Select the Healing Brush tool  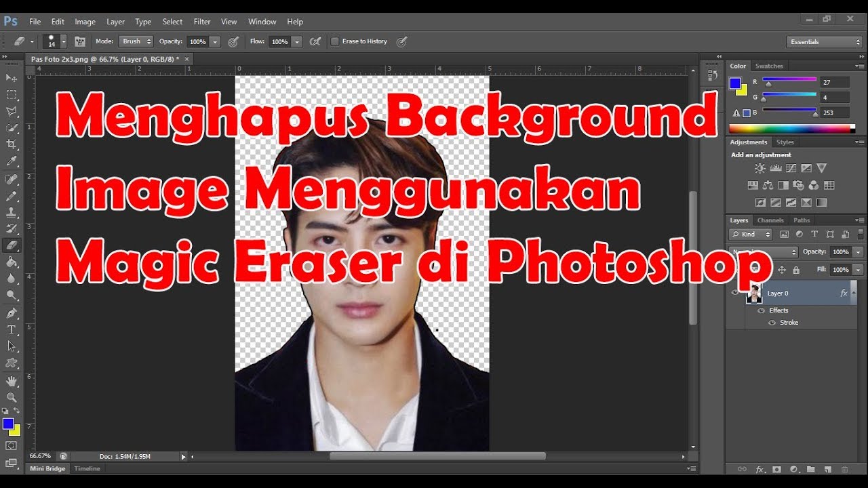pos(12,179)
